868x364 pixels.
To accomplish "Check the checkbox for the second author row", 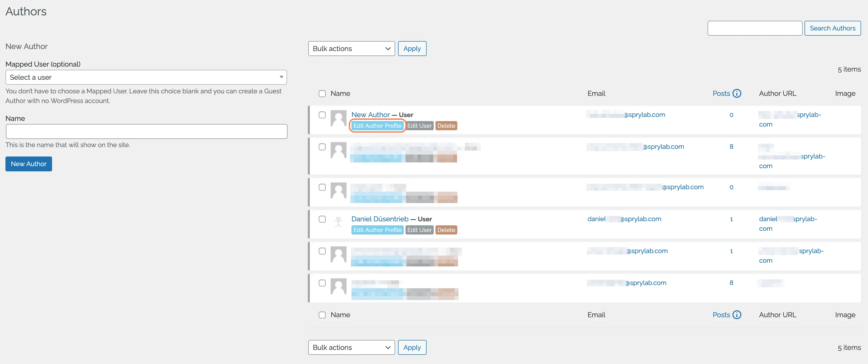I will click(322, 147).
